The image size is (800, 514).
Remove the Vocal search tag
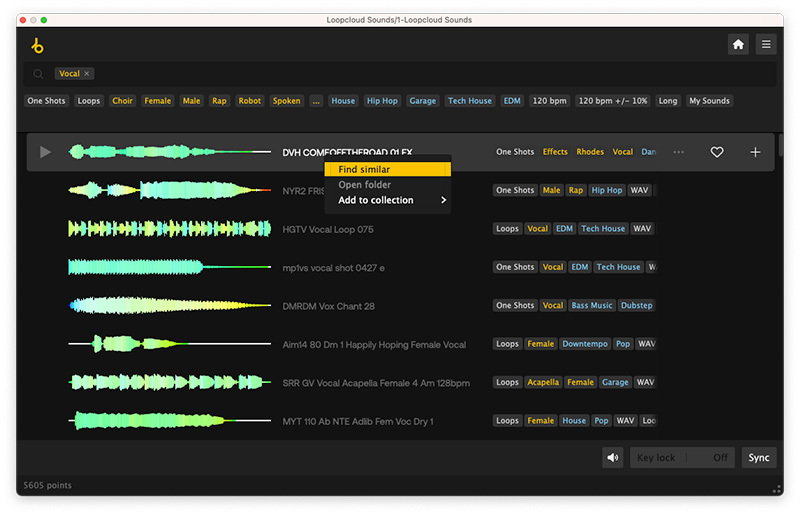[87, 74]
